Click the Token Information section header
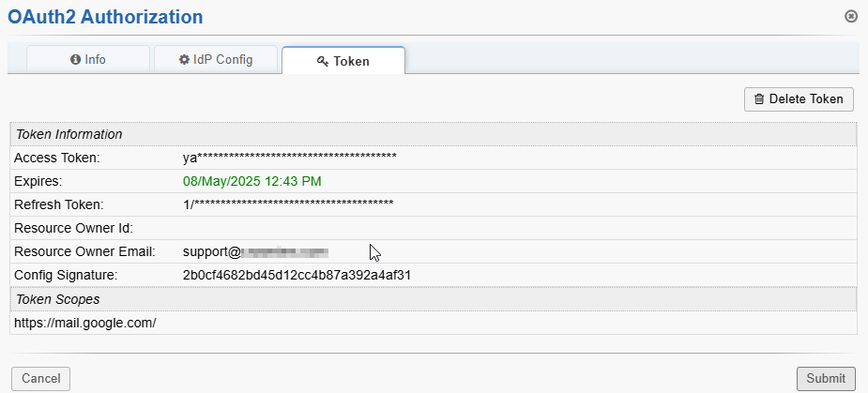The height and width of the screenshot is (393, 868). [x=69, y=134]
